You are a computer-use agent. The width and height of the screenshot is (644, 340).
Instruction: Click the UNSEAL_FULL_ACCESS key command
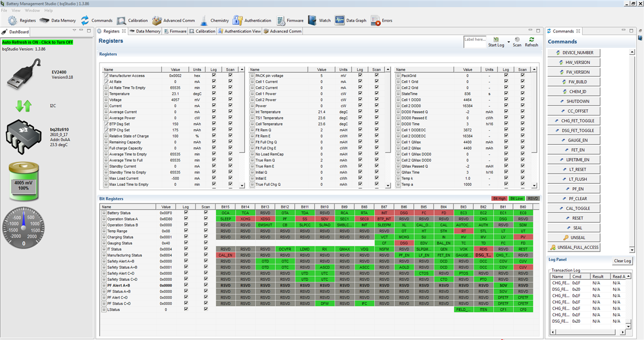click(573, 247)
